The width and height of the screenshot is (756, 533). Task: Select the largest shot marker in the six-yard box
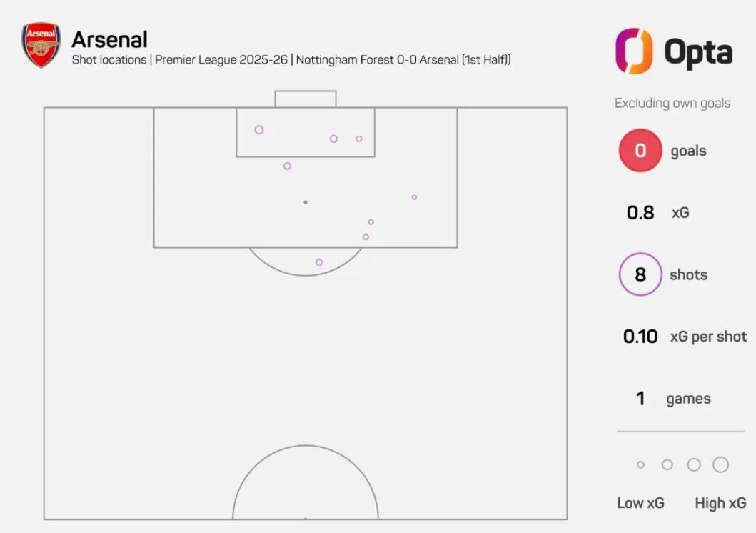click(259, 130)
